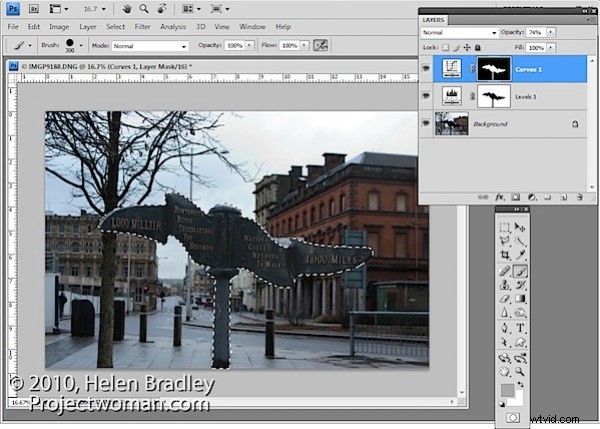This screenshot has height=429, width=600.
Task: Open the Image menu
Action: pyautogui.click(x=59, y=26)
